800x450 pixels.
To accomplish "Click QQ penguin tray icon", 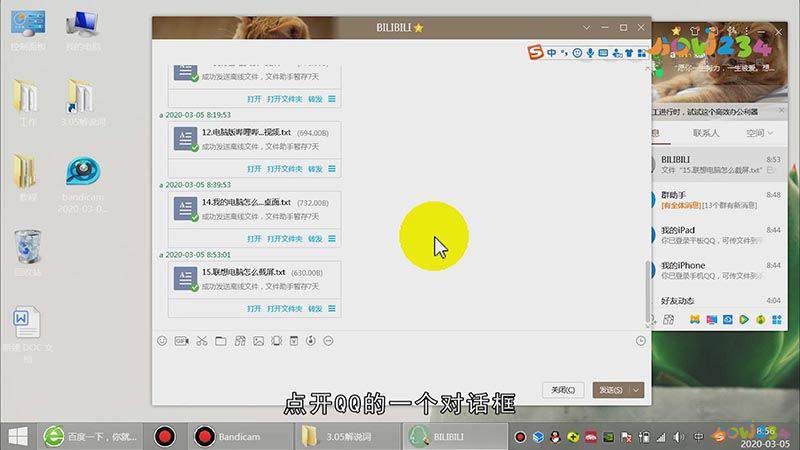I will pos(555,437).
